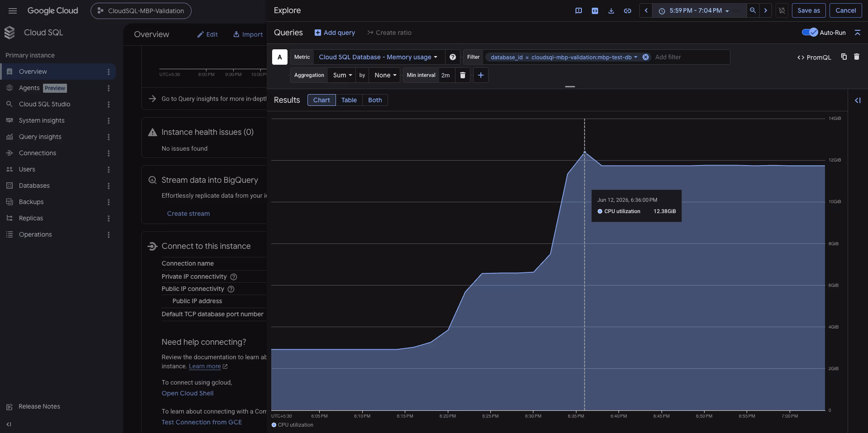The width and height of the screenshot is (868, 433).
Task: Click the zoom reset magnifier icon
Action: [x=753, y=10]
